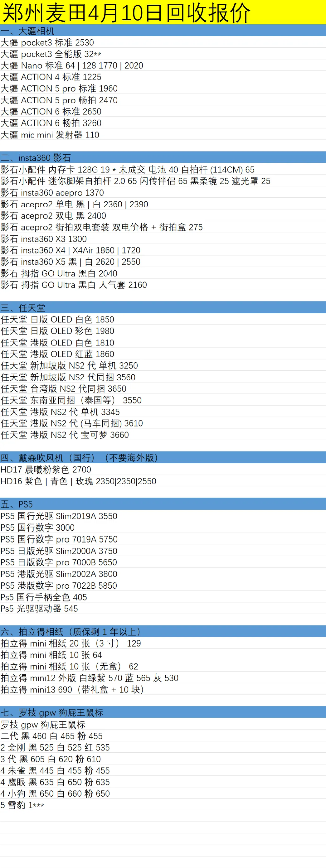Select row 影石 acepro2 双电 黑 2400
This screenshot has width=326, height=868.
tap(163, 216)
